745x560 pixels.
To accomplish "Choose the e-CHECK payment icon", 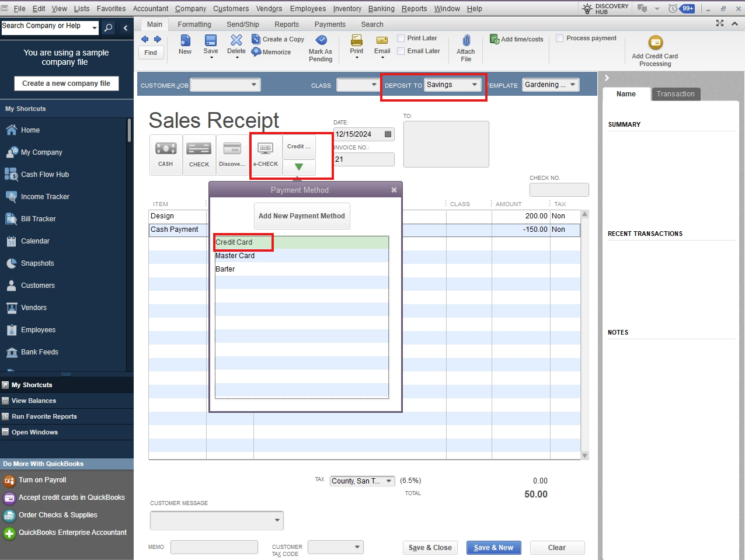I will [266, 155].
